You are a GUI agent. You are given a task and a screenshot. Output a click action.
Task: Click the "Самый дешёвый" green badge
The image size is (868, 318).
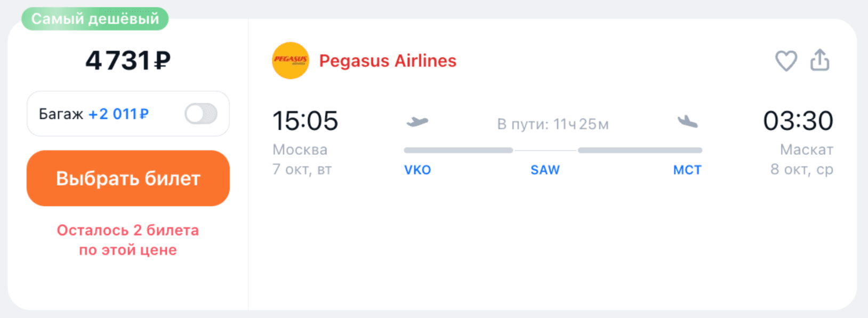point(95,19)
